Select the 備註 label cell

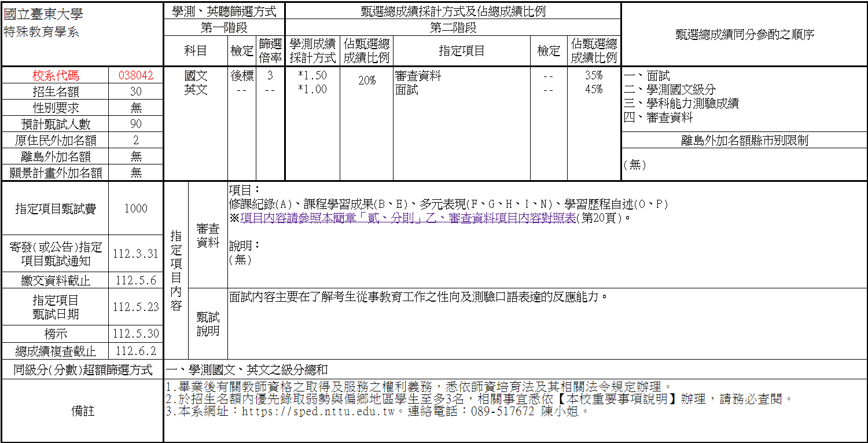(x=83, y=411)
